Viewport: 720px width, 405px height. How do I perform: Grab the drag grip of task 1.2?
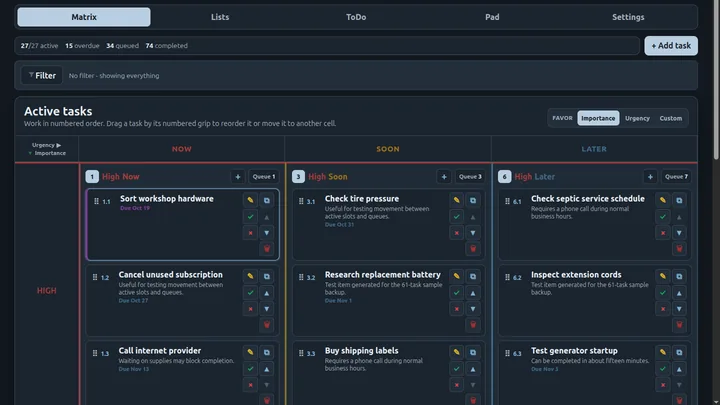coord(95,277)
